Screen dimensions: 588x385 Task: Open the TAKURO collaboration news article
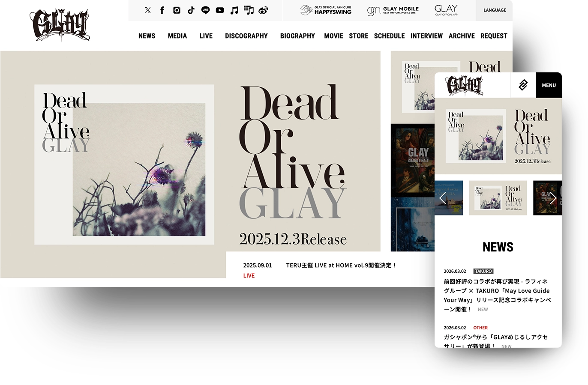click(497, 290)
